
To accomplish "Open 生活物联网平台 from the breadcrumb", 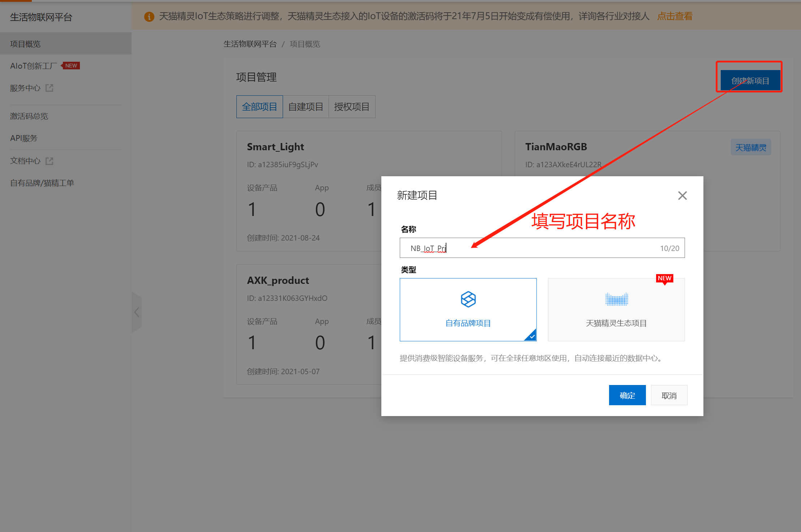I will click(250, 44).
